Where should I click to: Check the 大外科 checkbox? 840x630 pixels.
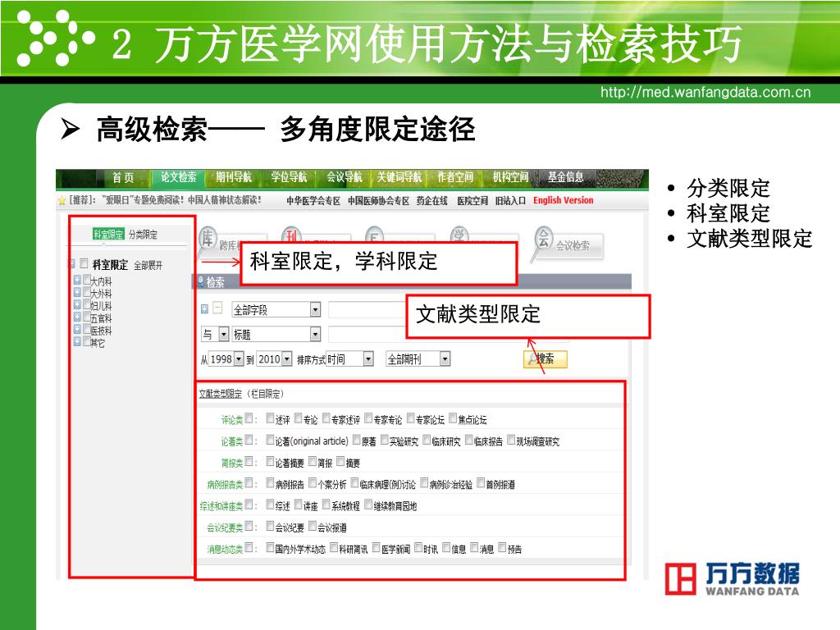point(86,292)
